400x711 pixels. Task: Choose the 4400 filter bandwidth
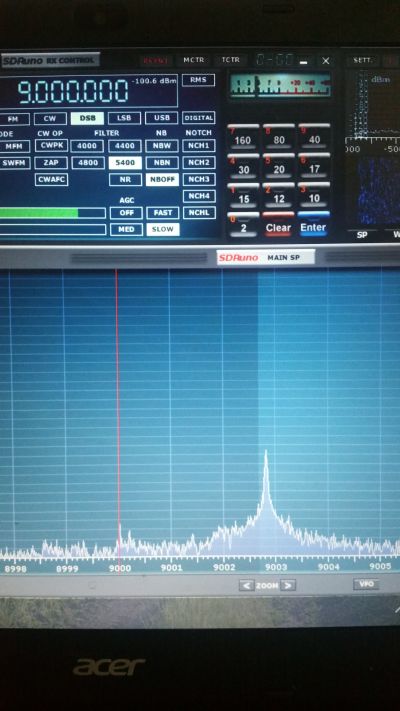[x=125, y=146]
